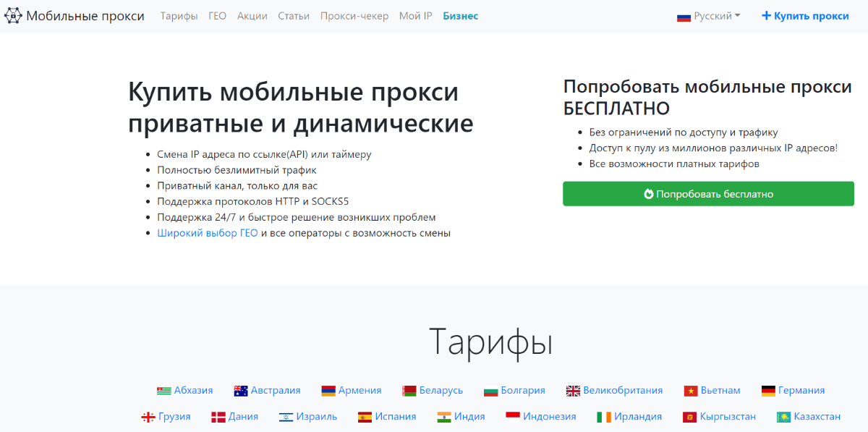
Task: Select the Ирландия country link
Action: (638, 417)
